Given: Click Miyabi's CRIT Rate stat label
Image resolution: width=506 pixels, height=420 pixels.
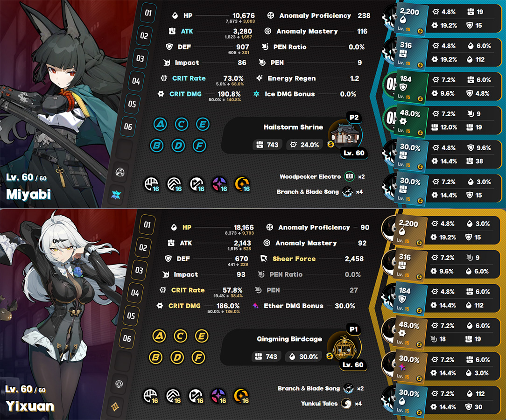Looking at the screenshot, I should click(x=189, y=78).
